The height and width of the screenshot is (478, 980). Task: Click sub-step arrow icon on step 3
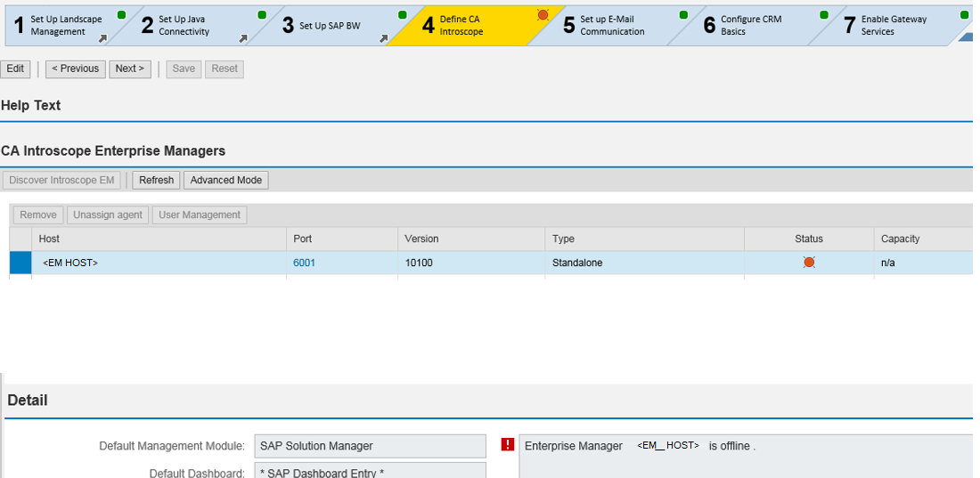[x=384, y=39]
